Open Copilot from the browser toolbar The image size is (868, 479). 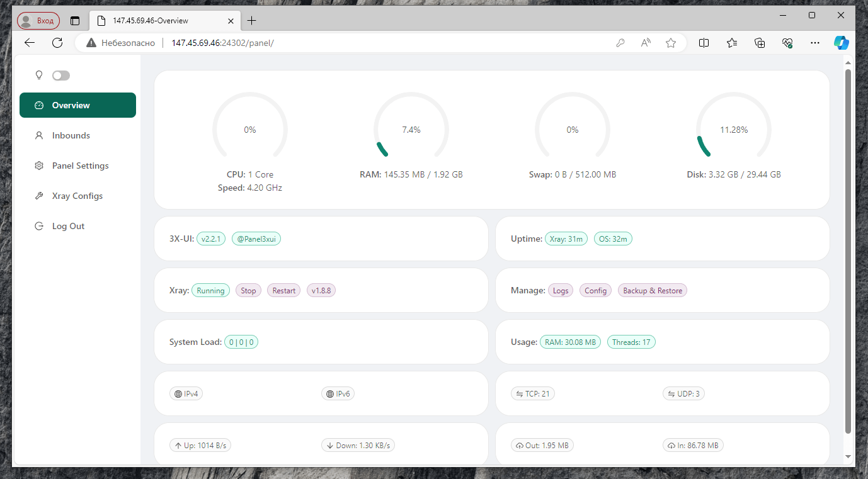click(842, 42)
